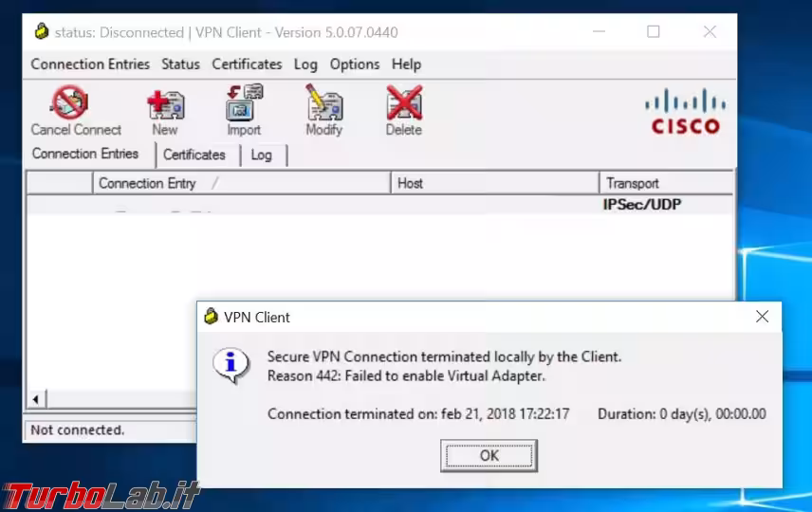
Task: Open the Connection Entries menu
Action: pos(90,64)
